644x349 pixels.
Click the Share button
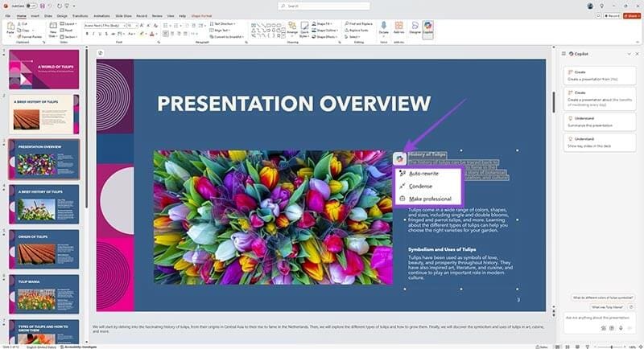click(x=632, y=15)
